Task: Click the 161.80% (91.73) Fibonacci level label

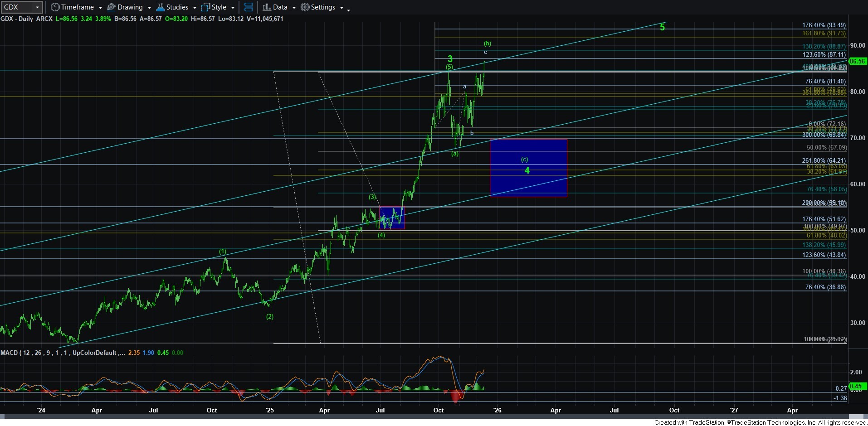Action: 824,34
